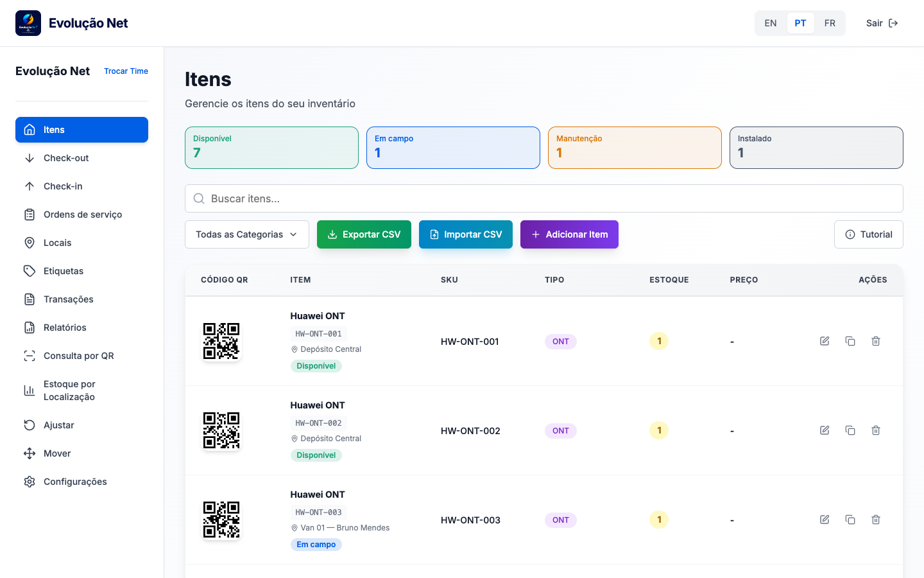Screen dimensions: 924x578
Task: Click the Transações document icon
Action: (30, 299)
